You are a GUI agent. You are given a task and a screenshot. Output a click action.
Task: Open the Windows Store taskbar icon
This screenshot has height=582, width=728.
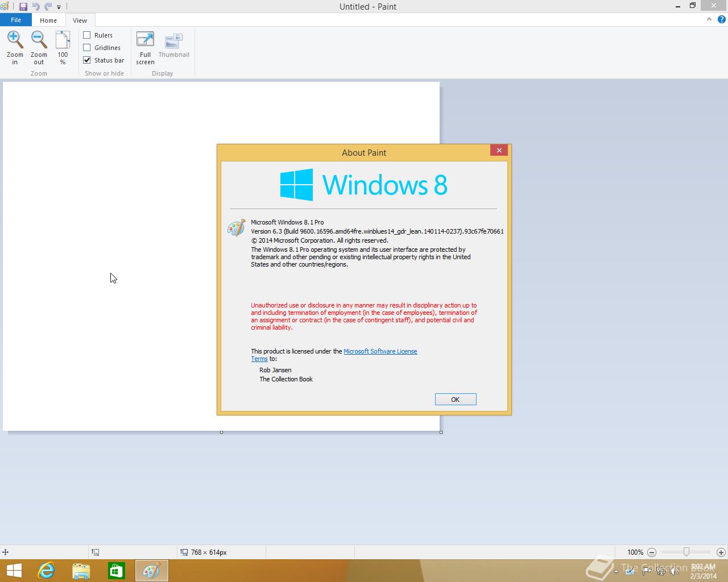point(117,571)
